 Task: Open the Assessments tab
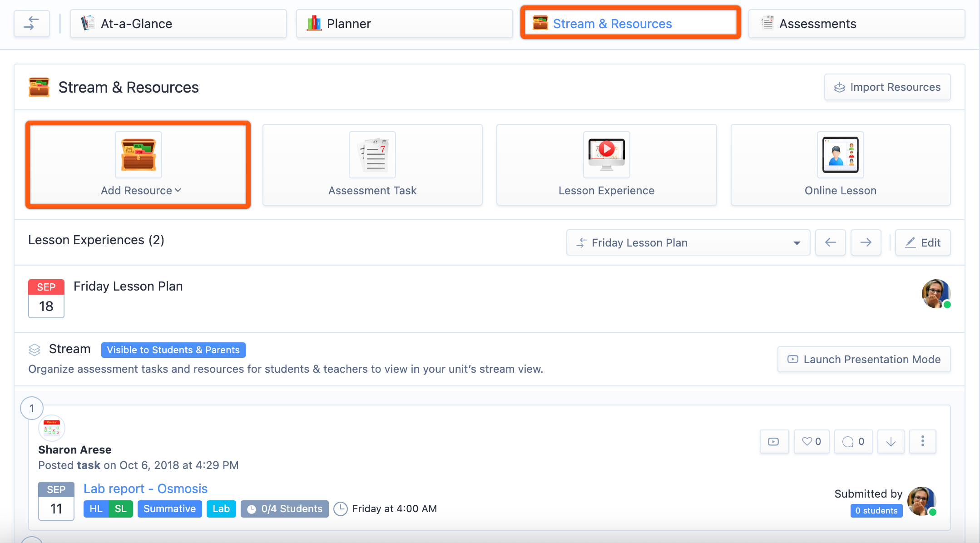pyautogui.click(x=856, y=24)
